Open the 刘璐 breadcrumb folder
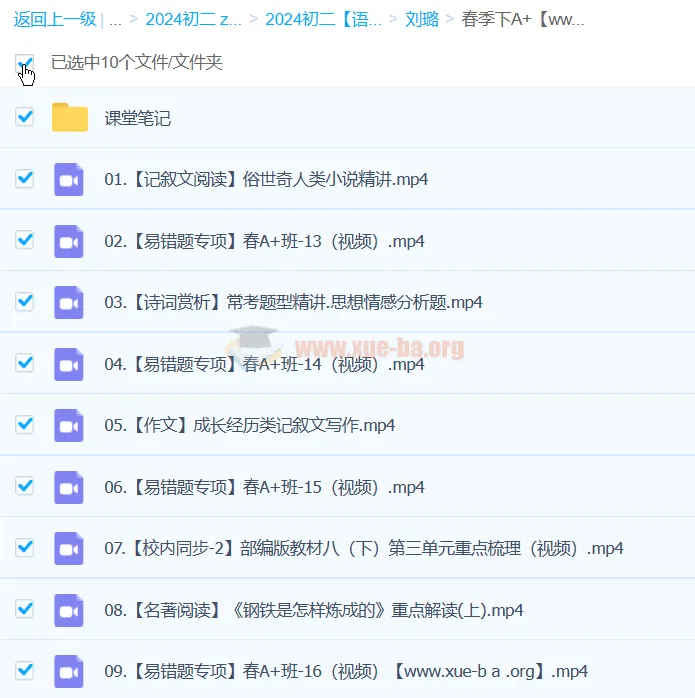 422,19
